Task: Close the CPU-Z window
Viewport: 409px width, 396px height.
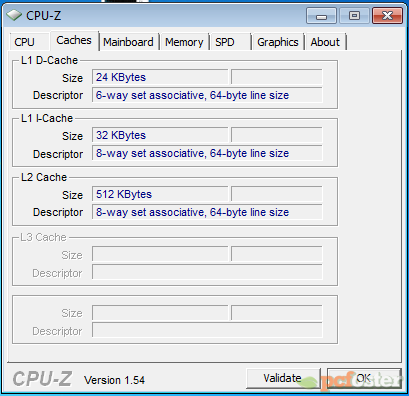Action: point(387,16)
